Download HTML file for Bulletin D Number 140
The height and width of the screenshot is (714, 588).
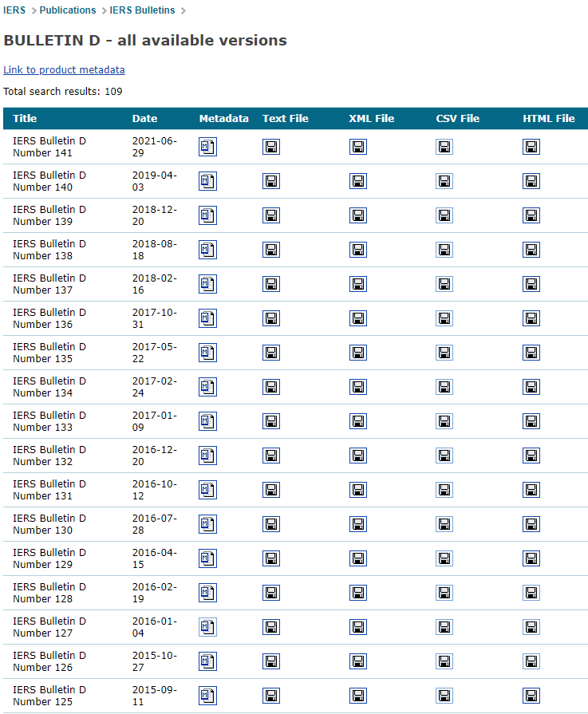point(531,181)
